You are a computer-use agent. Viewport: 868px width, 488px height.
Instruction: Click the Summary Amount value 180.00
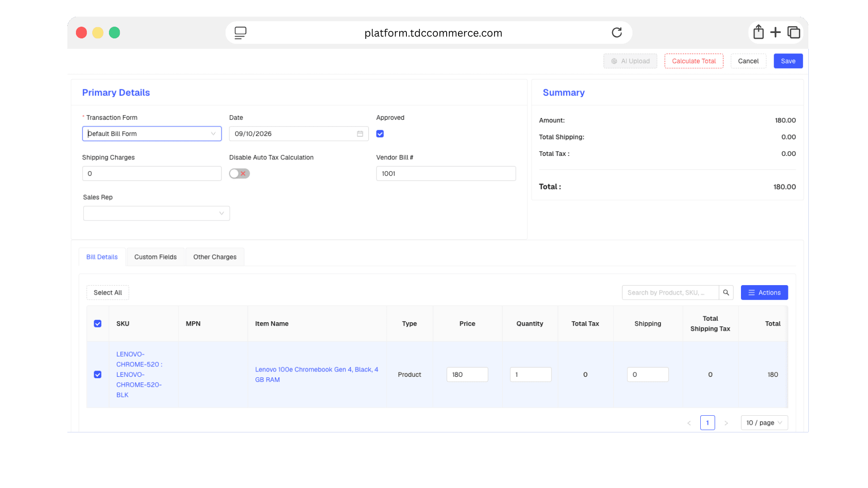click(x=785, y=120)
